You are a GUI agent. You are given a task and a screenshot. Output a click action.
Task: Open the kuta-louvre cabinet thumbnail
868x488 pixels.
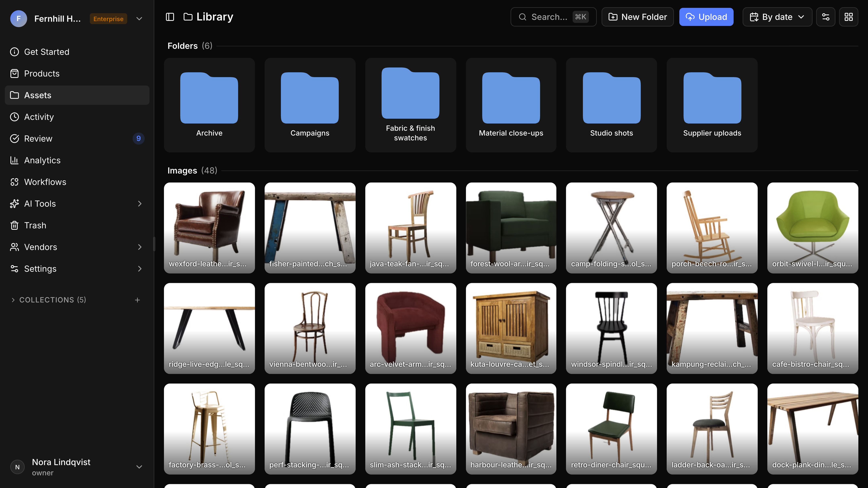click(x=511, y=328)
